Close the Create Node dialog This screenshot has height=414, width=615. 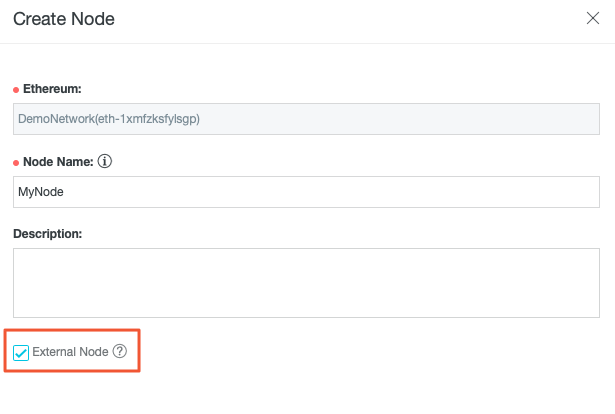click(592, 19)
